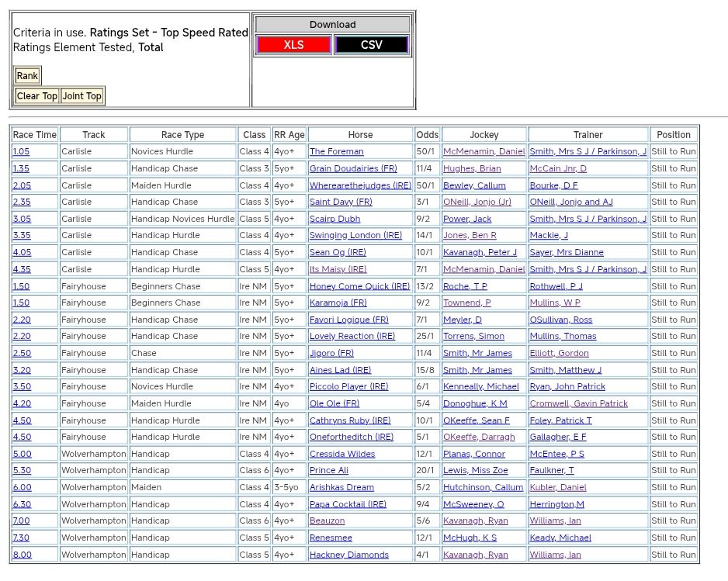
Task: Click the black CSV download button
Action: pos(371,45)
